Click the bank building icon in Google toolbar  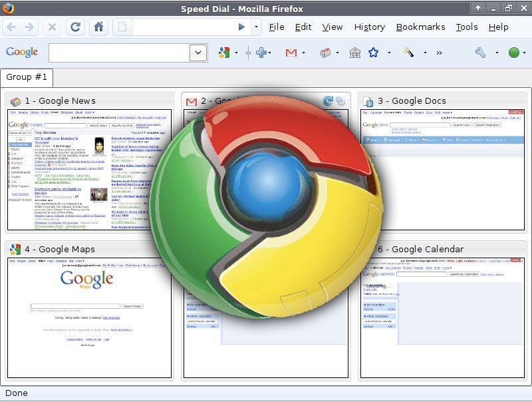[355, 53]
